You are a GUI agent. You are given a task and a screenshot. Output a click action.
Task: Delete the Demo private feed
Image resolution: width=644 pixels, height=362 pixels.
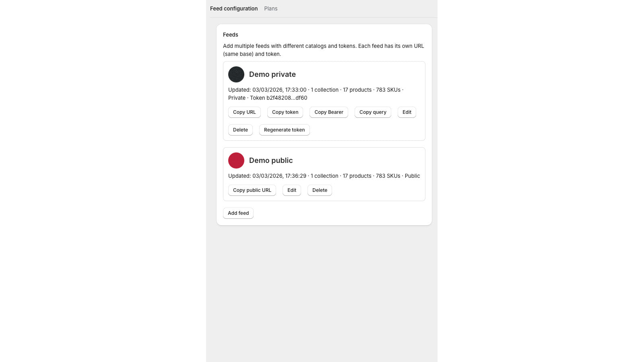[x=240, y=130]
